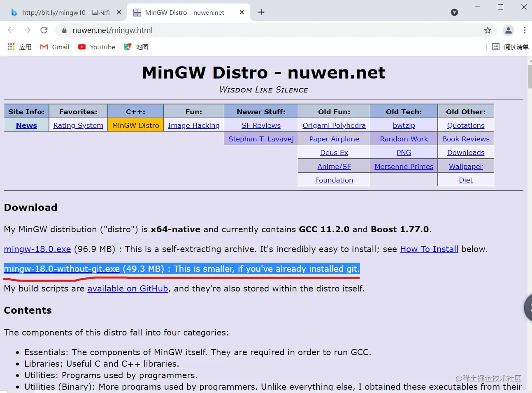Click the Boost 1.77.0 bold text

coord(400,229)
